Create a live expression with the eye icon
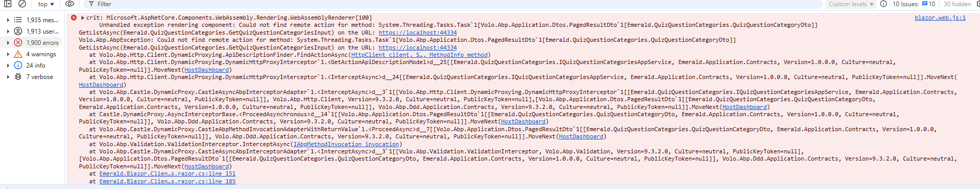Image resolution: width=980 pixels, height=189 pixels. click(x=70, y=4)
